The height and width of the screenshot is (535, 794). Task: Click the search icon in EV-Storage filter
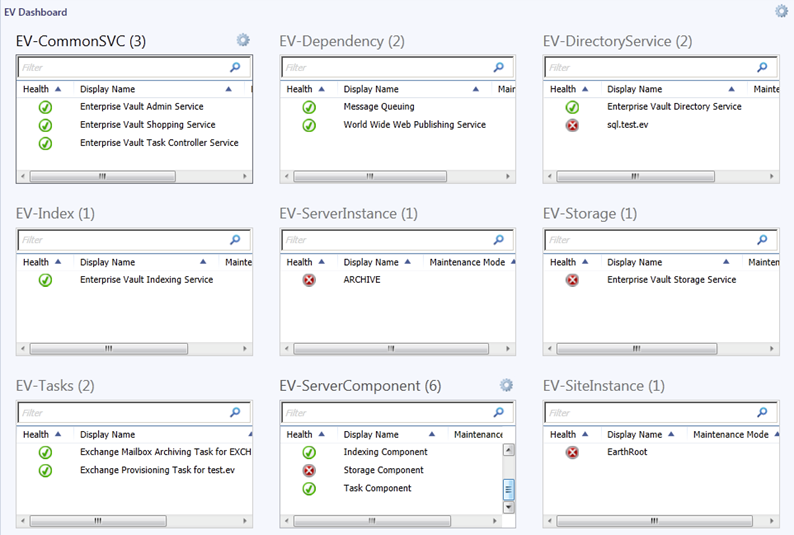pyautogui.click(x=762, y=240)
